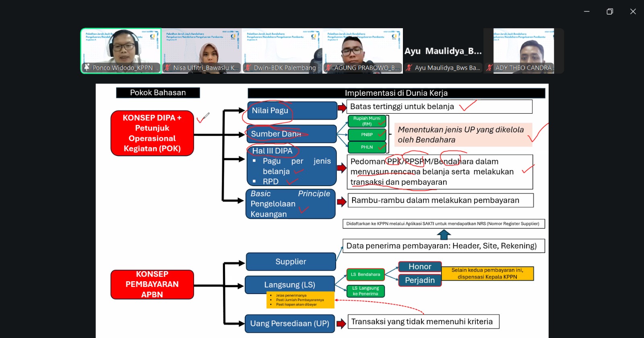Click the blue up arrow above Data penerima
The image size is (644, 338).
coord(444,234)
